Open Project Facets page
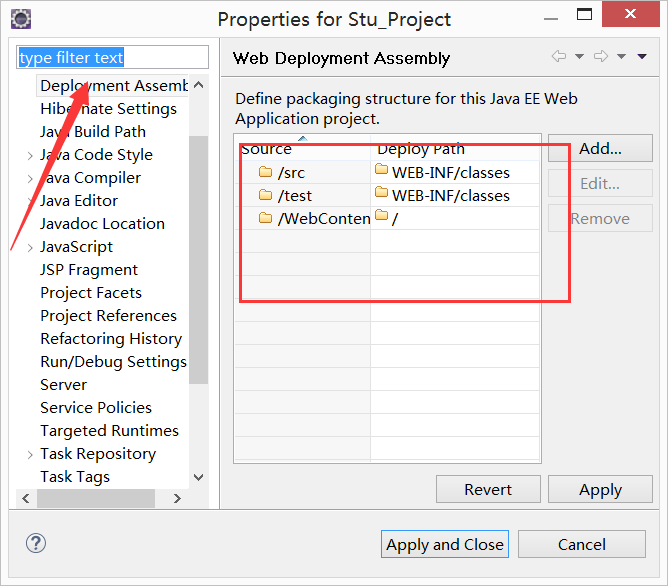Viewport: 668px width, 586px height. [x=91, y=293]
